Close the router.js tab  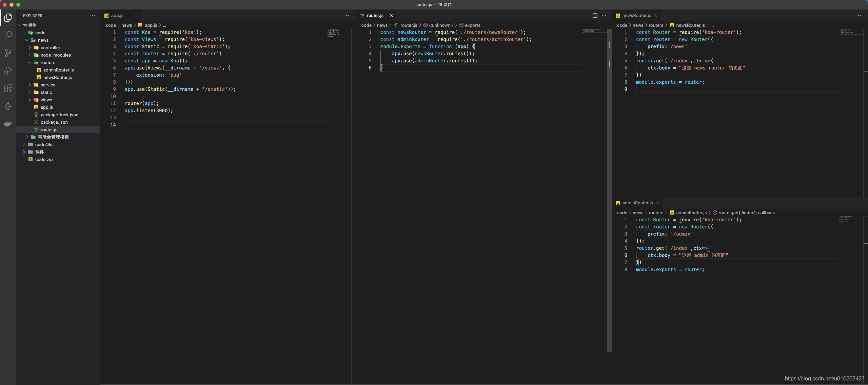pyautogui.click(x=391, y=16)
